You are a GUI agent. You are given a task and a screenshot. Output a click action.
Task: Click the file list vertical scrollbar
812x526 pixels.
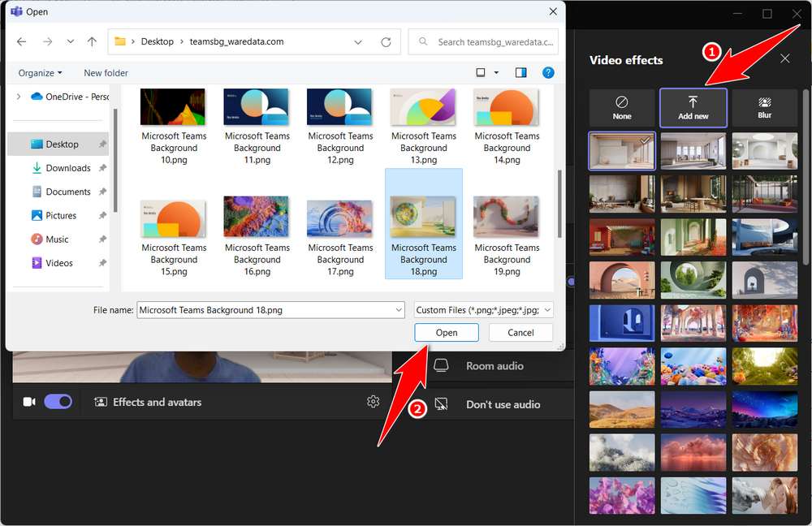[559, 204]
